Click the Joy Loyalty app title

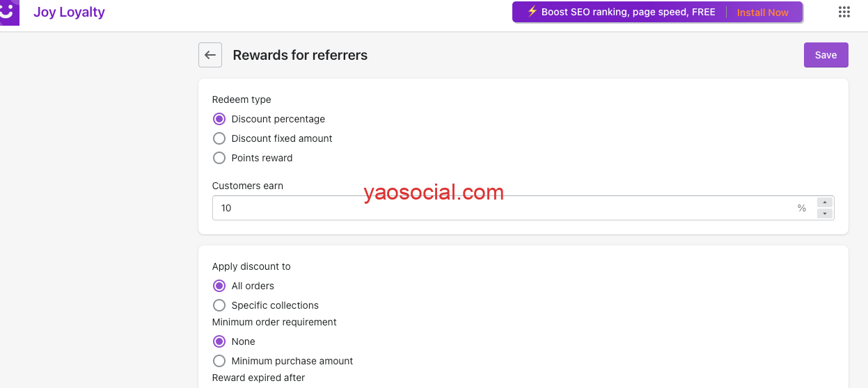[x=69, y=13]
